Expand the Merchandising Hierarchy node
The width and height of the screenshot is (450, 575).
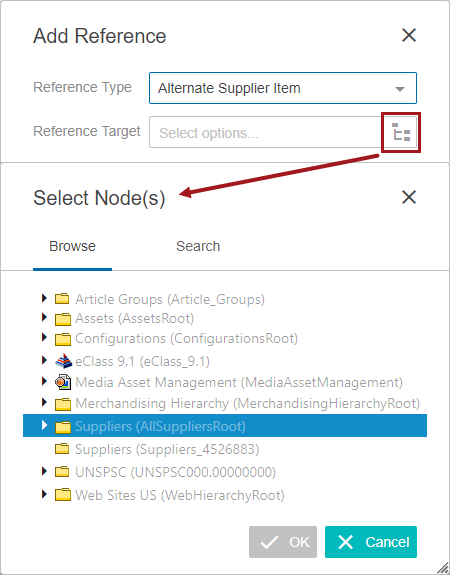(44, 402)
